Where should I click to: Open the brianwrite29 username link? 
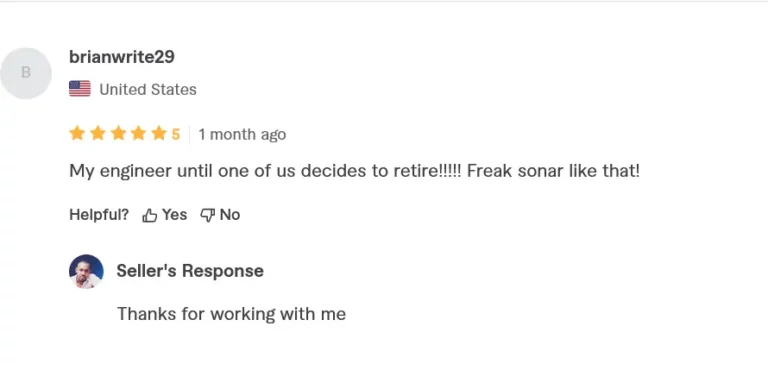tap(122, 57)
